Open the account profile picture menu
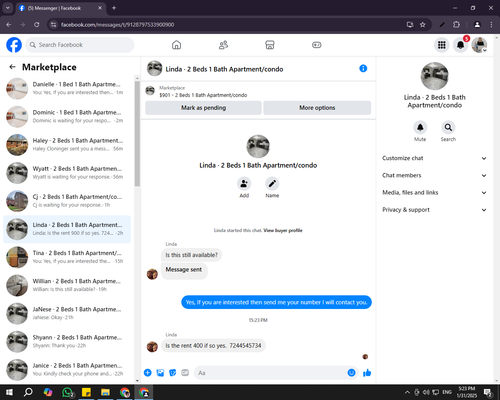Image resolution: width=500 pixels, height=400 pixels. coord(479,45)
